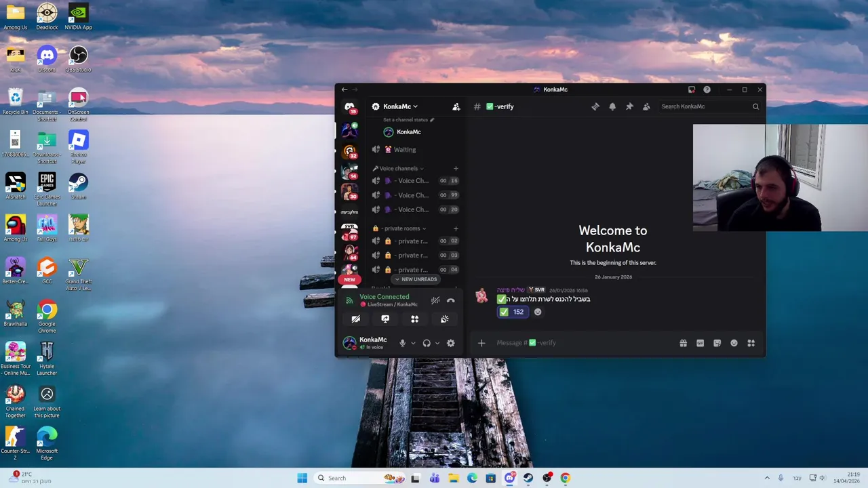Open server with 64 unread badge

coord(349,253)
